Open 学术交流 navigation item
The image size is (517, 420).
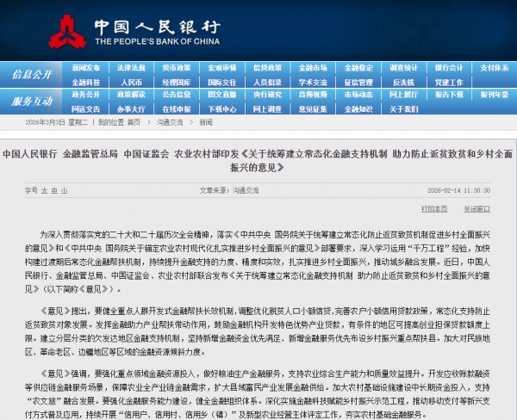[313, 83]
